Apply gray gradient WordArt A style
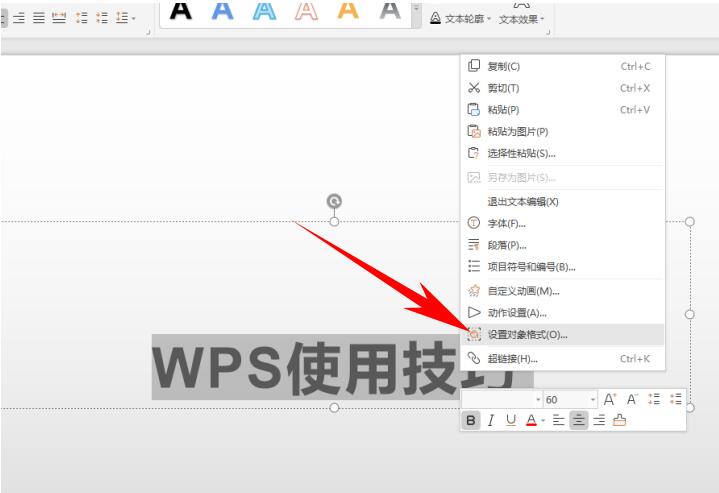This screenshot has width=719, height=493. tap(390, 11)
